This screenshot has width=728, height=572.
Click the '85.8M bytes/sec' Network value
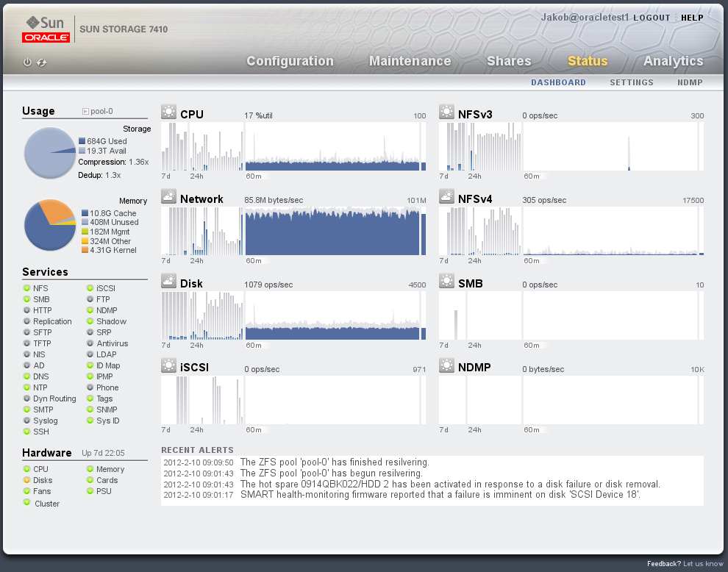pyautogui.click(x=274, y=200)
